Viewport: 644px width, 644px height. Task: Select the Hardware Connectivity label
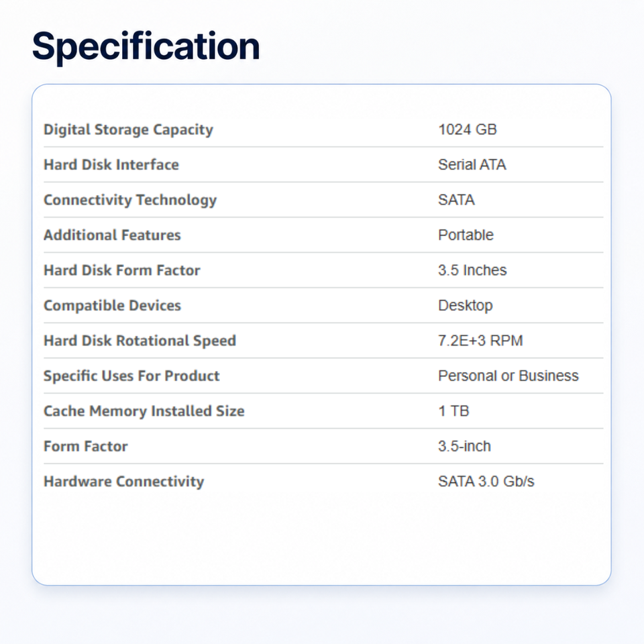pos(123,482)
